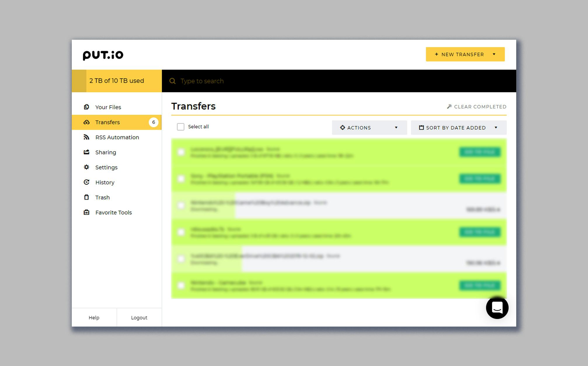Click the RSS Automation feed icon
The height and width of the screenshot is (366, 588).
86,137
